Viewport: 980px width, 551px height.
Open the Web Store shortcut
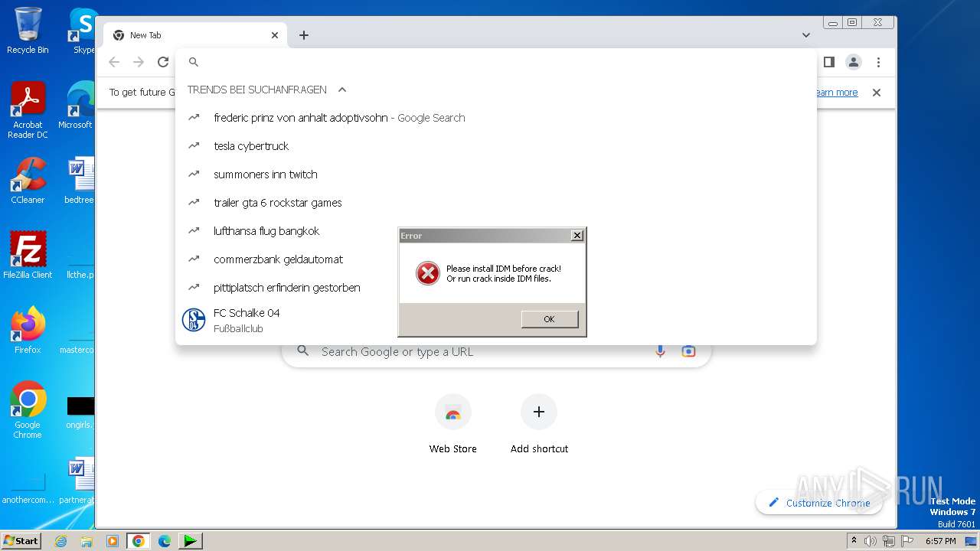coord(453,425)
